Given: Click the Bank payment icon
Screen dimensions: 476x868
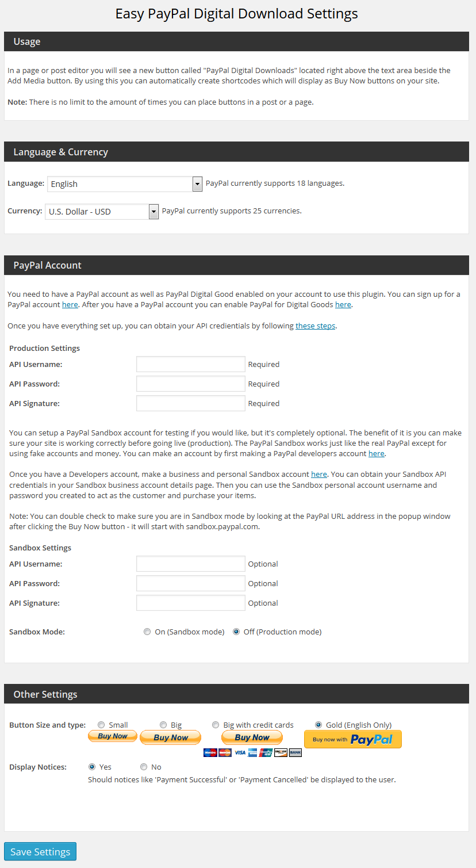Looking at the screenshot, I should point(295,752).
